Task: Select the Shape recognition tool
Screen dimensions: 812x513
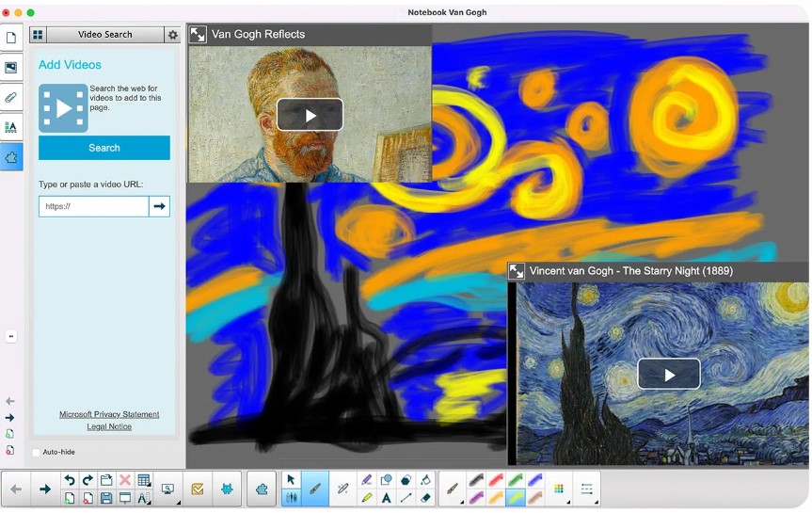Action: pyautogui.click(x=387, y=480)
